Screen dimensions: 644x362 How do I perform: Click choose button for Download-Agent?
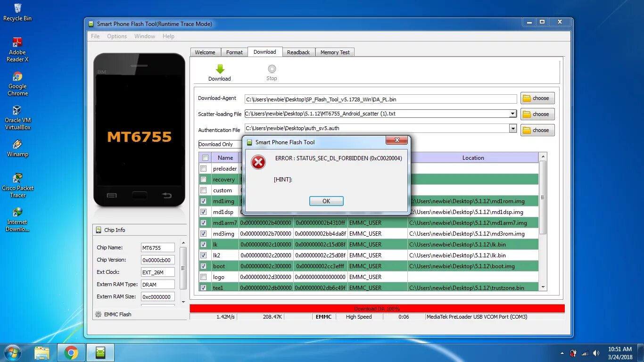click(537, 98)
